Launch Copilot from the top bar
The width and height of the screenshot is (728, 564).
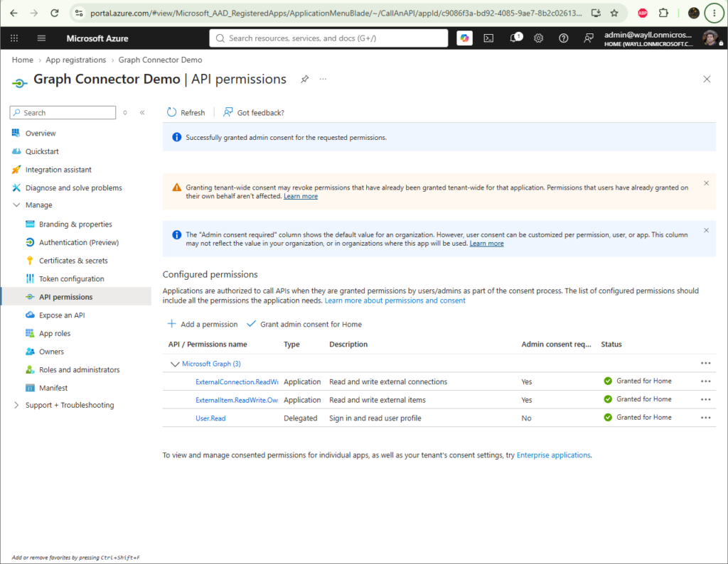pos(464,38)
